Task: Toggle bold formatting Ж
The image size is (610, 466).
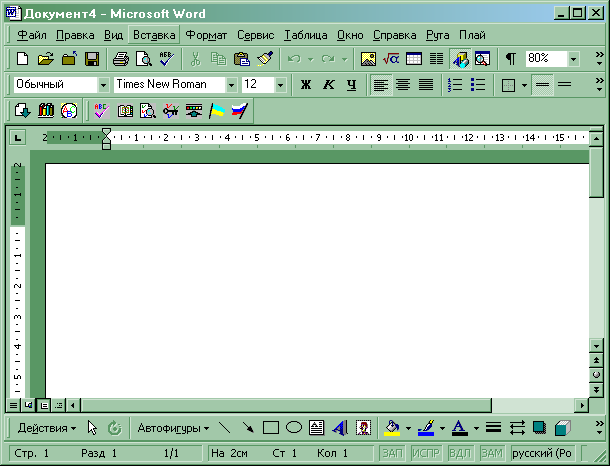Action: (306, 84)
